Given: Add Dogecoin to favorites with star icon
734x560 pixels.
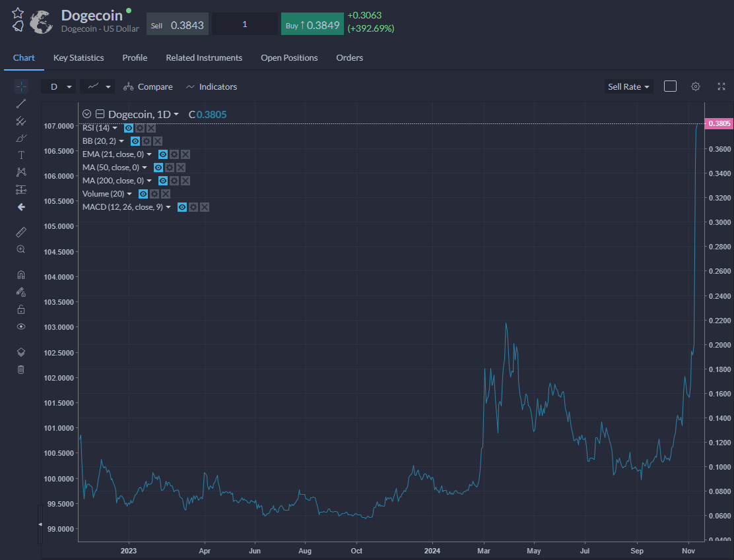Looking at the screenshot, I should point(18,13).
